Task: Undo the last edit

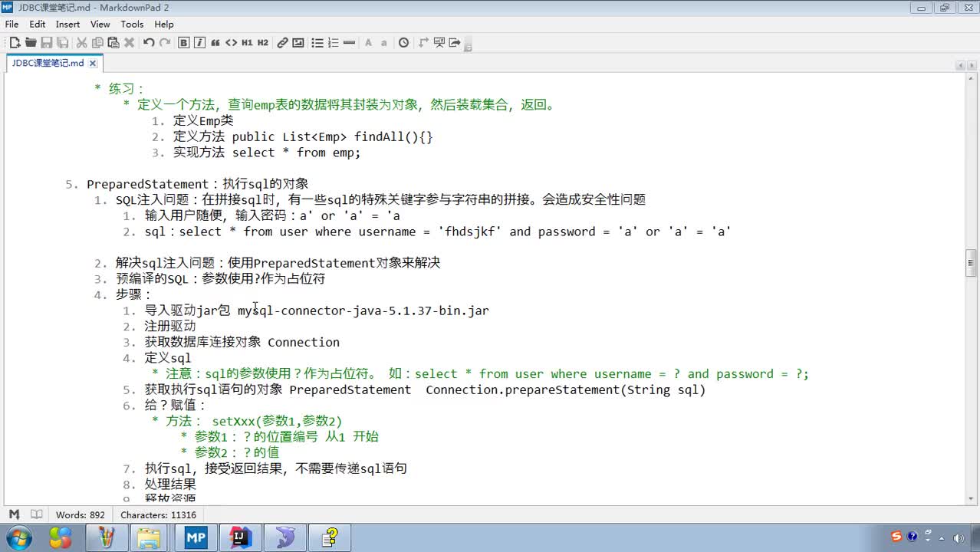Action: (149, 43)
